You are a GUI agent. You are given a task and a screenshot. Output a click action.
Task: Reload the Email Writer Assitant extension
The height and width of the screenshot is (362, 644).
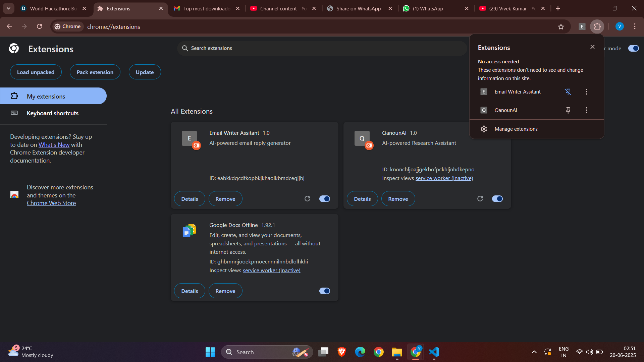pos(307,199)
